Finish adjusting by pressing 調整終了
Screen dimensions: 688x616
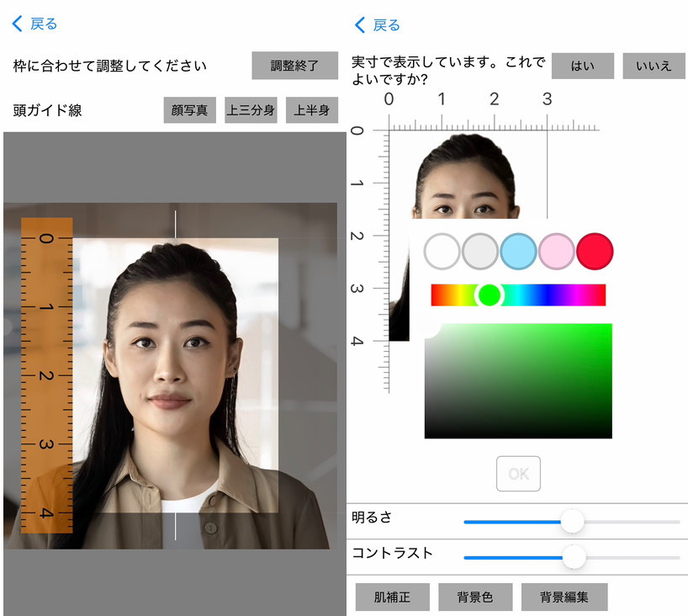[294, 66]
